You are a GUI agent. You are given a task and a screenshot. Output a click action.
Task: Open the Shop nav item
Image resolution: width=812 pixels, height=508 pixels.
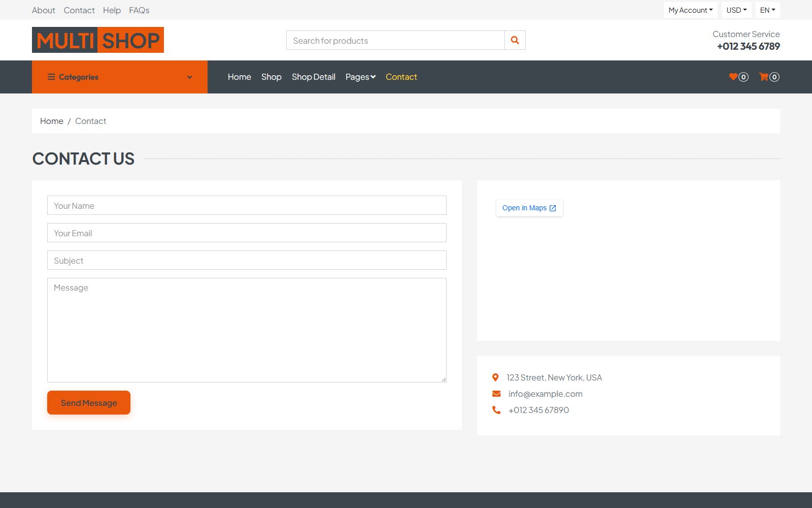pyautogui.click(x=272, y=77)
